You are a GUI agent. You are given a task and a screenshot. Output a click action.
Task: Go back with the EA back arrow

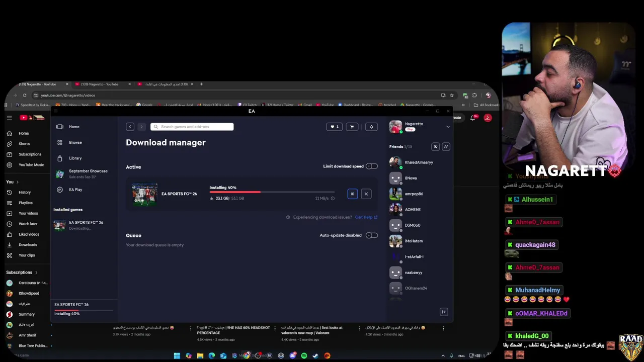[130, 127]
